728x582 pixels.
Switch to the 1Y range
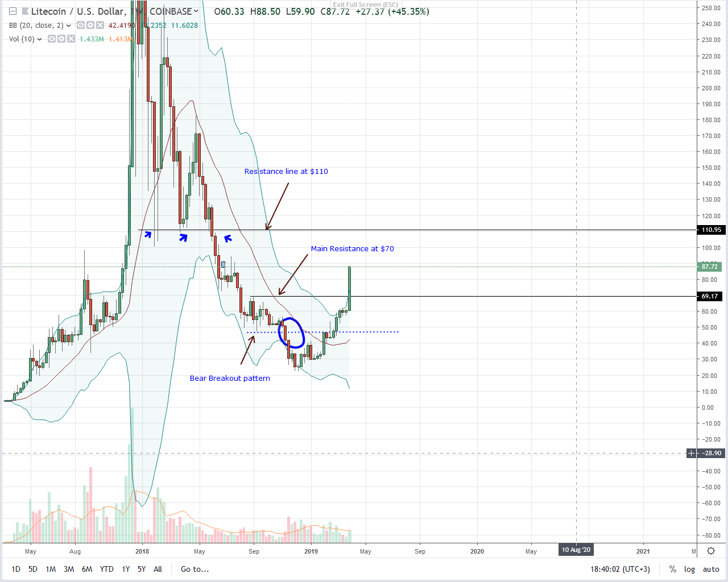[x=126, y=569]
